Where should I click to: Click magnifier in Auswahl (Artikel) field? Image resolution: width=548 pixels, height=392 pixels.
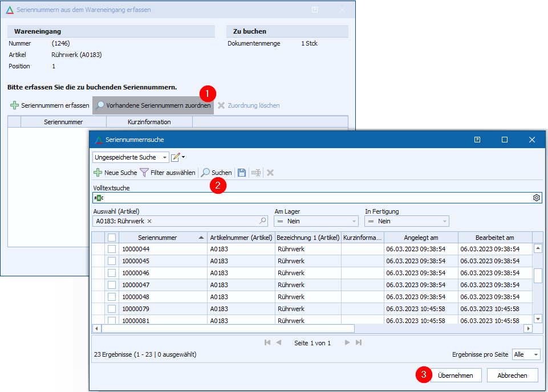(x=262, y=221)
